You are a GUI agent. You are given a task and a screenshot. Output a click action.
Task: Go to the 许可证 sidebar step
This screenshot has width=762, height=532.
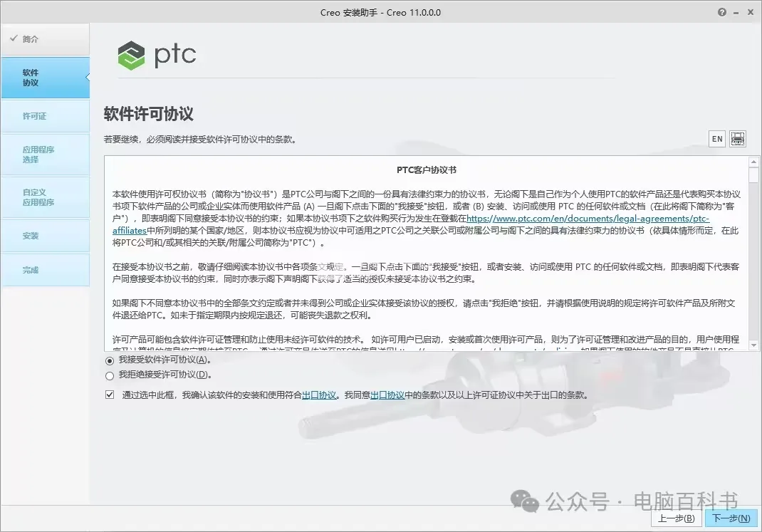coord(45,116)
